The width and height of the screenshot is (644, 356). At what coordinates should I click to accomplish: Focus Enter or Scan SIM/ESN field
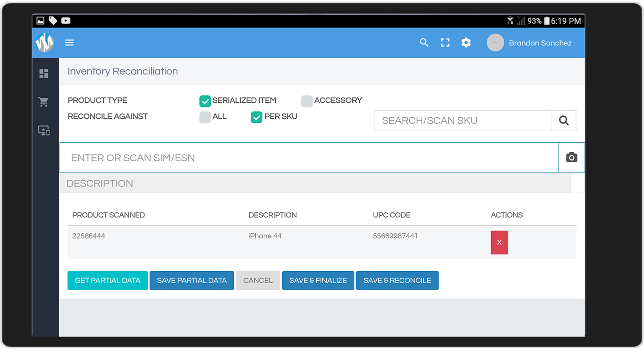(309, 158)
